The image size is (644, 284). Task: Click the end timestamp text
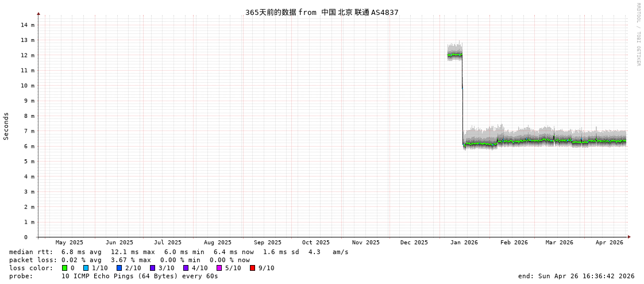pyautogui.click(x=576, y=276)
